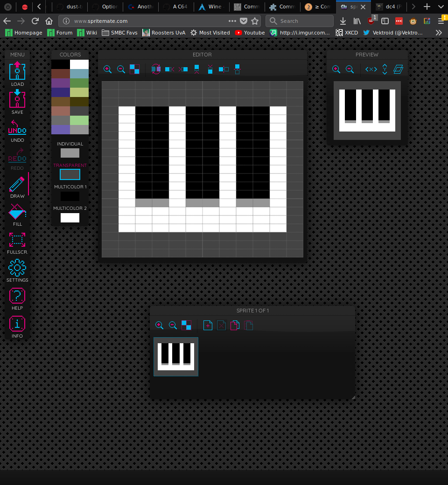Expand the browser tabs list chevron
Viewport: 448px width, 485px height.
coord(441,7)
